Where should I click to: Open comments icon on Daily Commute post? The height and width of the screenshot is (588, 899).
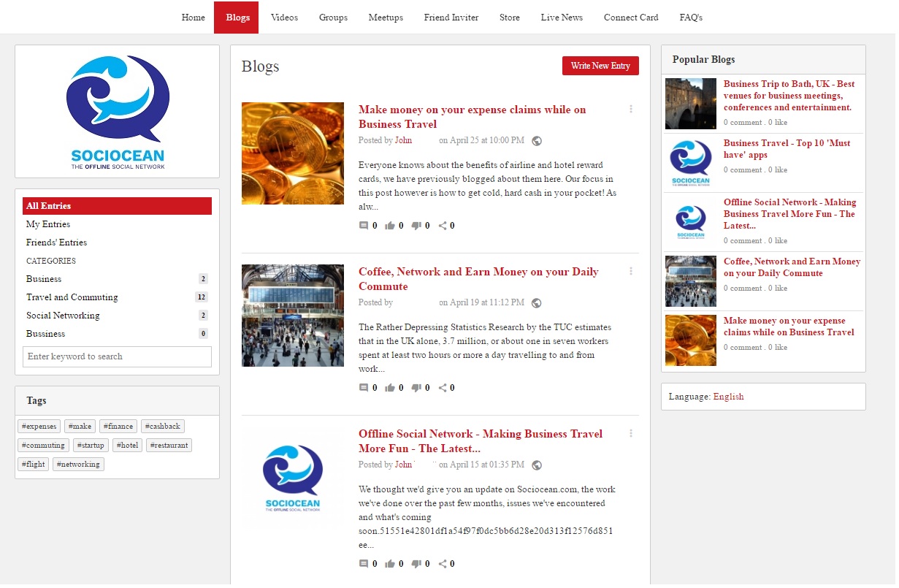(364, 388)
